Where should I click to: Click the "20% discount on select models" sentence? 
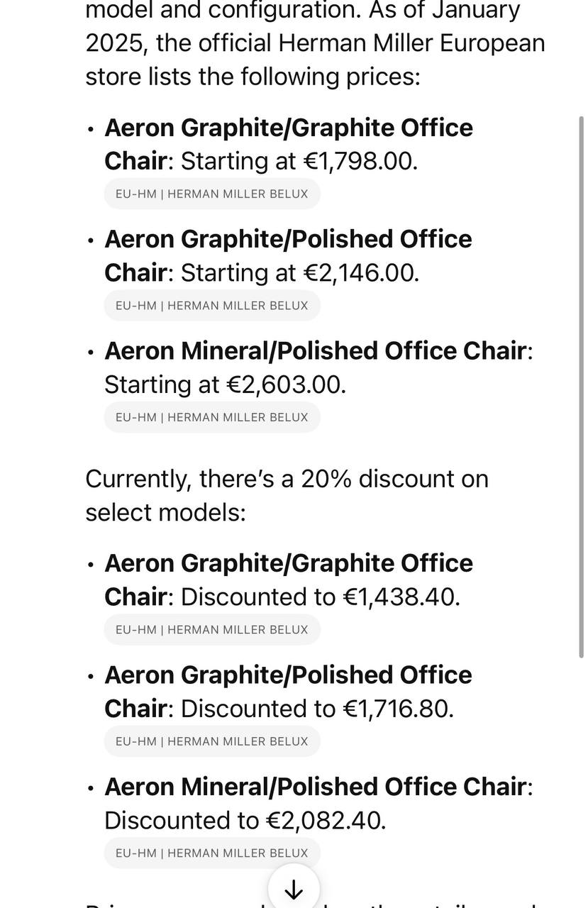coord(287,494)
